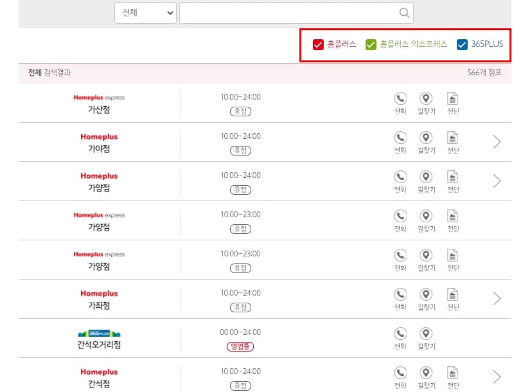Select the 간석오거리점 store name

tap(99, 345)
